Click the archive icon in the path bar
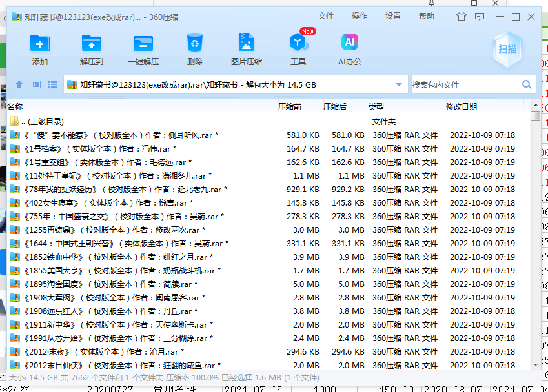 pos(72,84)
